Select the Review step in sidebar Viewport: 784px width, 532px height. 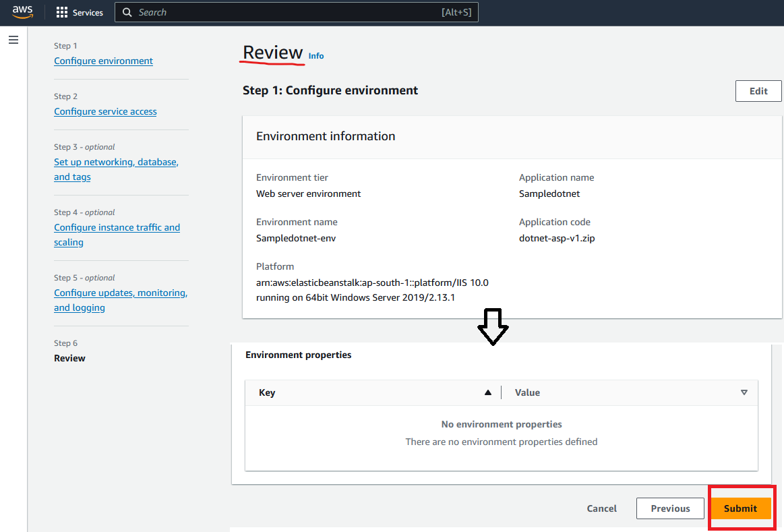tap(69, 358)
